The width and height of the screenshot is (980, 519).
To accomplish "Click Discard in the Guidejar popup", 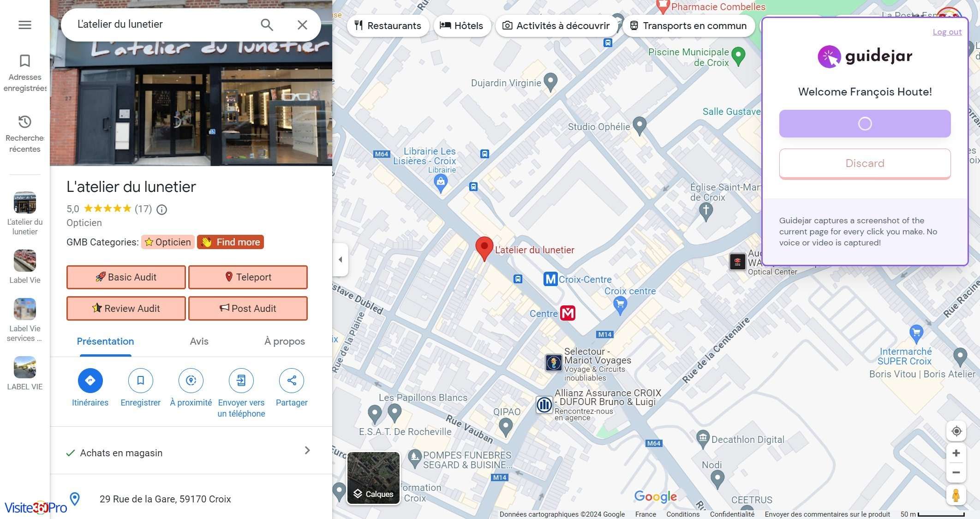I will coord(865,163).
